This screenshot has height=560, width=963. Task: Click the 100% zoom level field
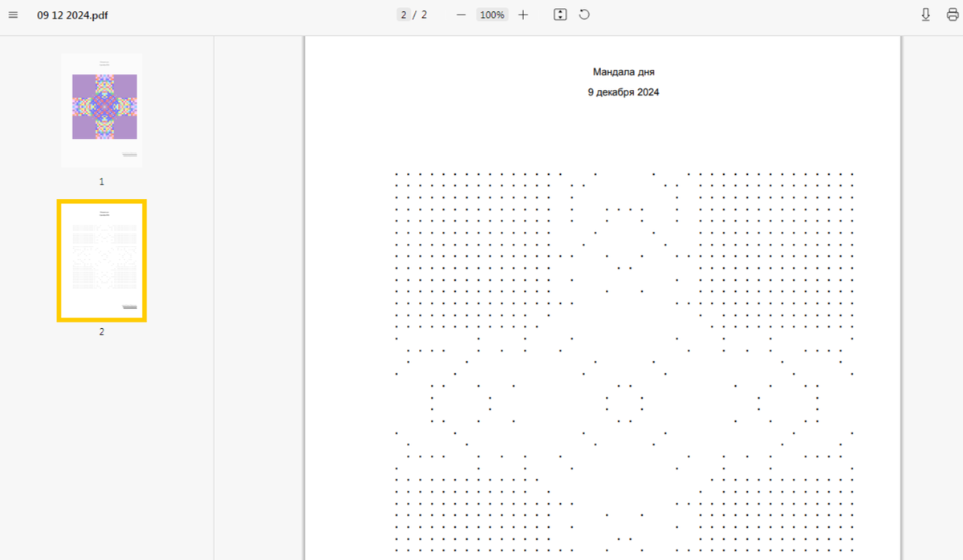[x=492, y=14]
